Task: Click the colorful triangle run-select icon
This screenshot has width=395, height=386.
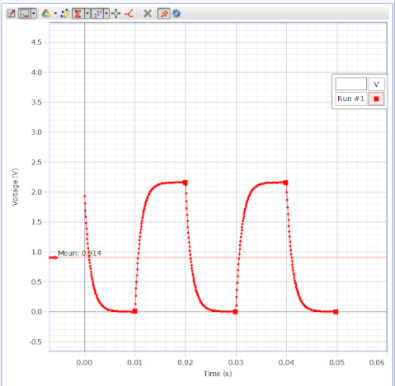Action: pyautogui.click(x=46, y=14)
